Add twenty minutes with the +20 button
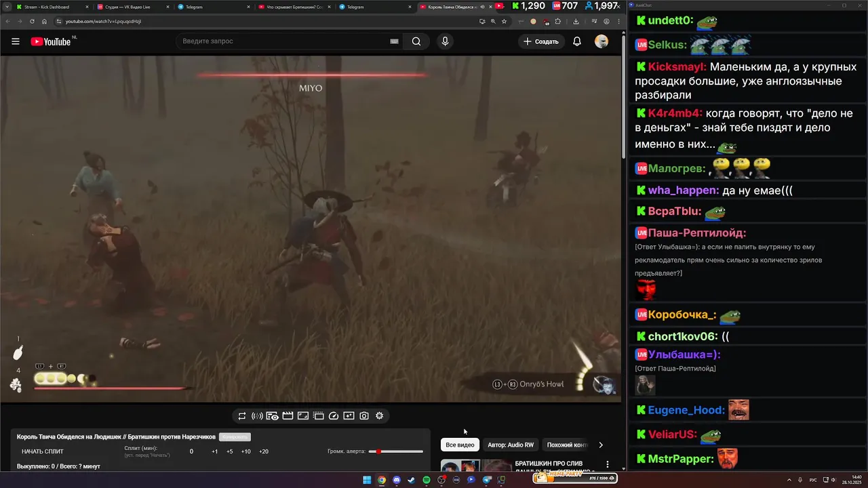The height and width of the screenshot is (488, 868). point(264,451)
